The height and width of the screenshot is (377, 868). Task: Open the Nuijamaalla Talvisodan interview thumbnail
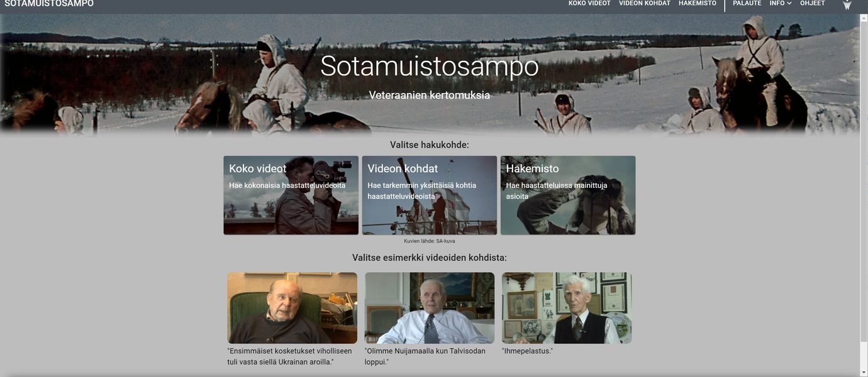[430, 308]
